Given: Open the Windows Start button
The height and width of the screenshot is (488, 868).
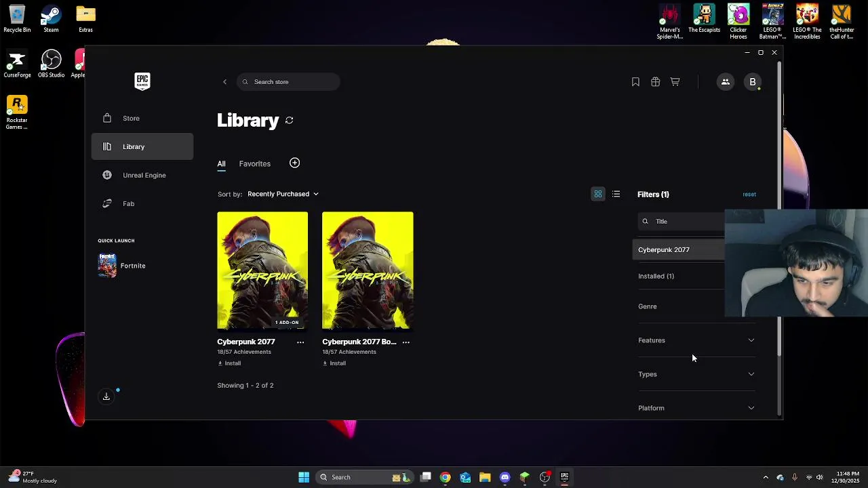Looking at the screenshot, I should coord(304,477).
